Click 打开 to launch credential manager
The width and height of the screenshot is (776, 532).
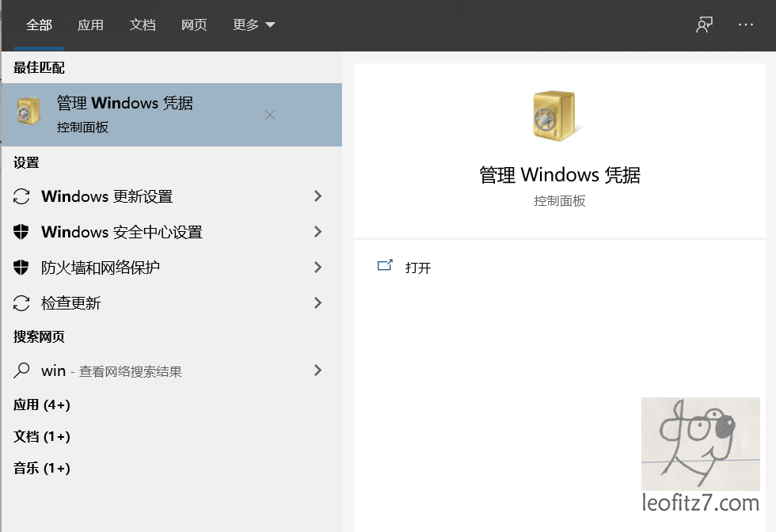click(x=418, y=268)
